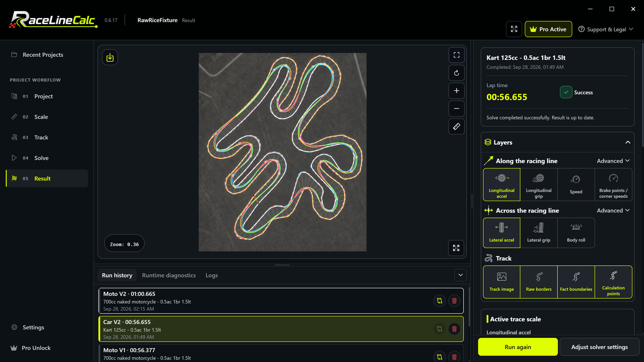Image resolution: width=644 pixels, height=362 pixels.
Task: Select Moto V1 00:56.377 run entry
Action: [281, 353]
